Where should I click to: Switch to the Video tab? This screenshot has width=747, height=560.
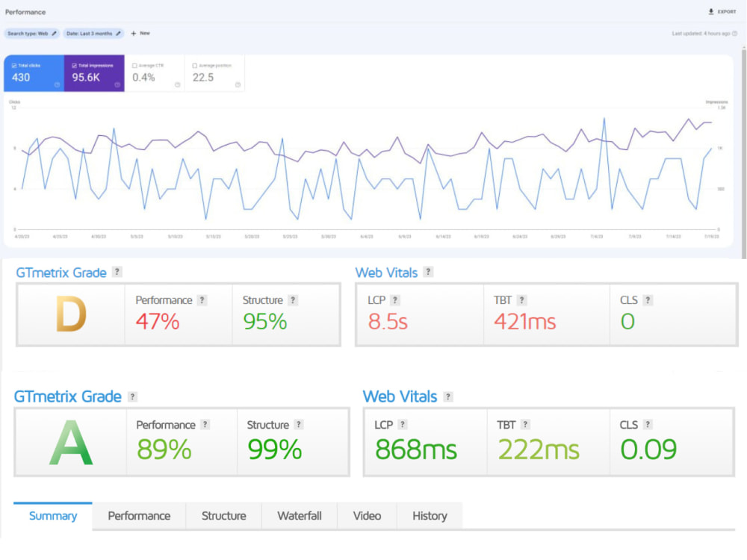click(x=368, y=516)
